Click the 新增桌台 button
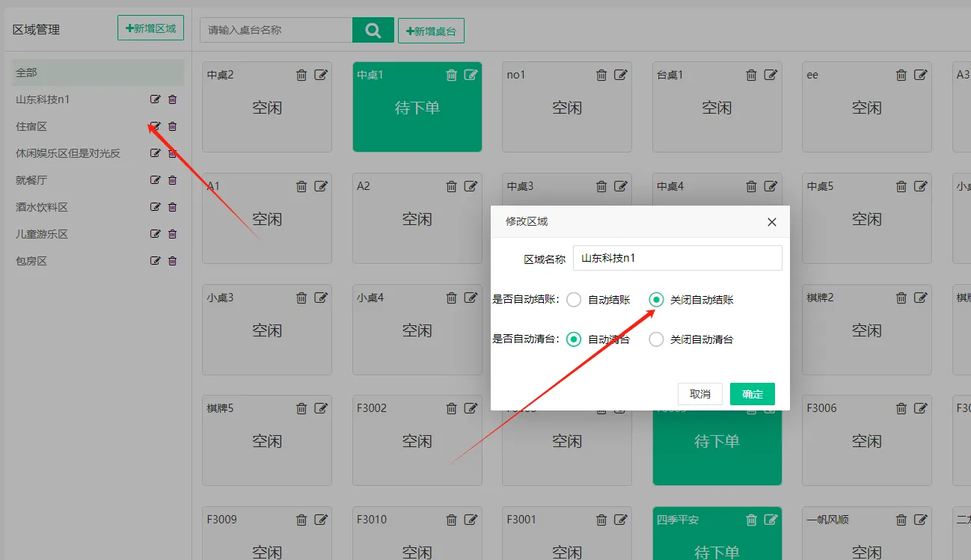 tap(431, 31)
